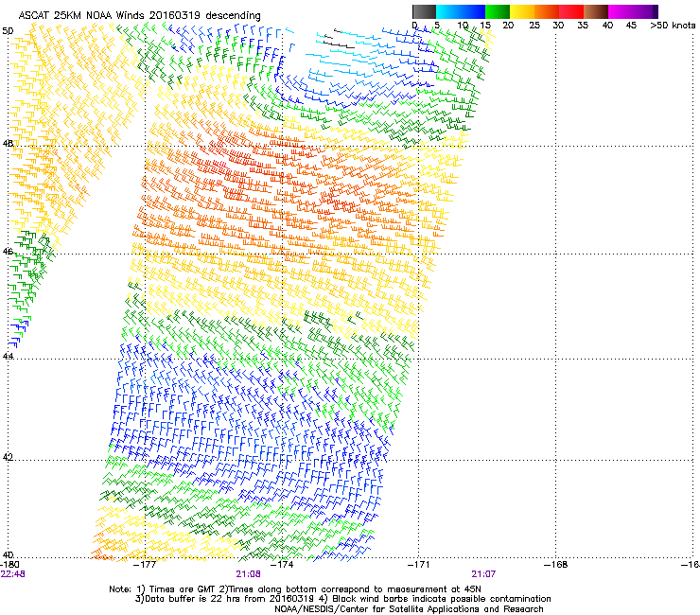The image size is (700, 615).
Task: Click the note line starting 'Note: 1) Times are GMT'
Action: 295,589
